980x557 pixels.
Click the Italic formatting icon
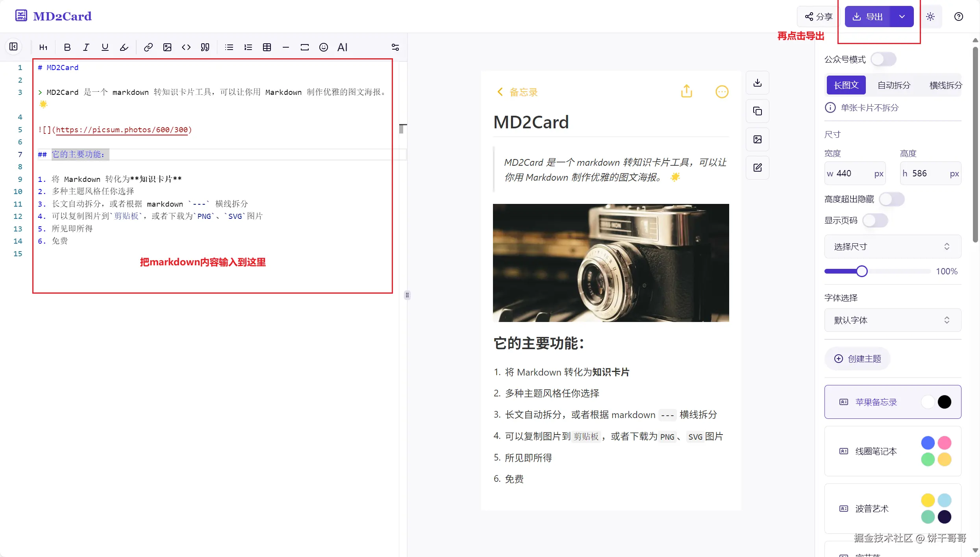(x=86, y=47)
